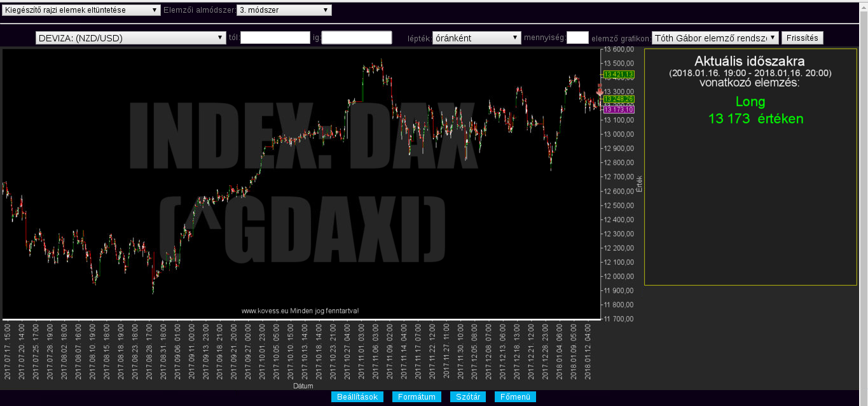Image resolution: width=868 pixels, height=406 pixels.
Task: Open the '3. módszer' sub-method dropdown
Action: coord(284,10)
